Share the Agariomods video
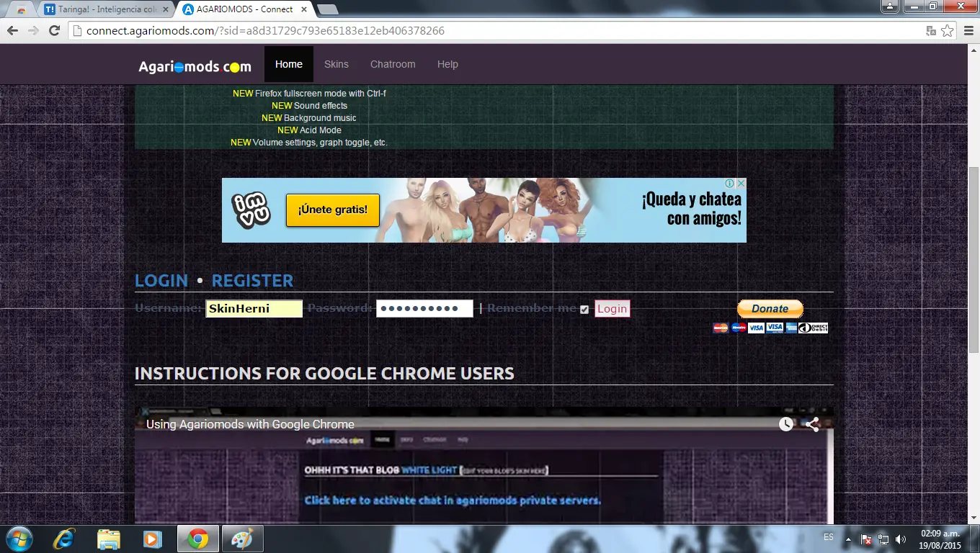Viewport: 980px width, 553px height. click(x=813, y=424)
